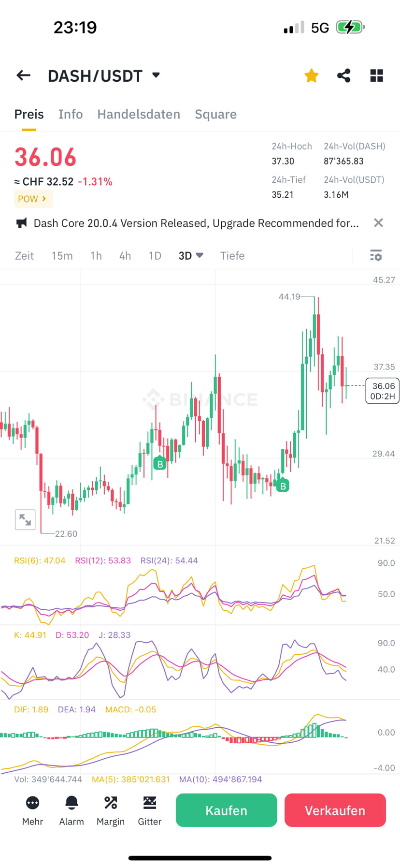Switch chart to 1D candles
The width and height of the screenshot is (400, 868).
(155, 255)
